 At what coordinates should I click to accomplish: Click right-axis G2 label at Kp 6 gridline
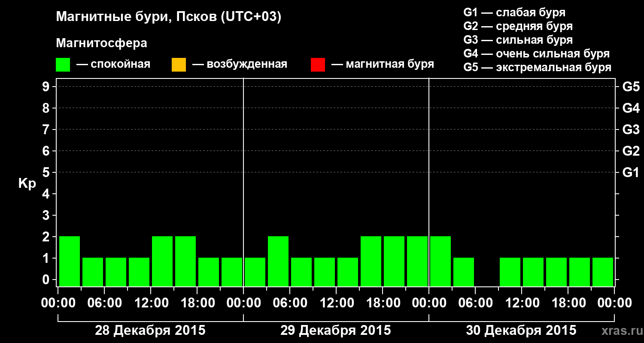(631, 151)
